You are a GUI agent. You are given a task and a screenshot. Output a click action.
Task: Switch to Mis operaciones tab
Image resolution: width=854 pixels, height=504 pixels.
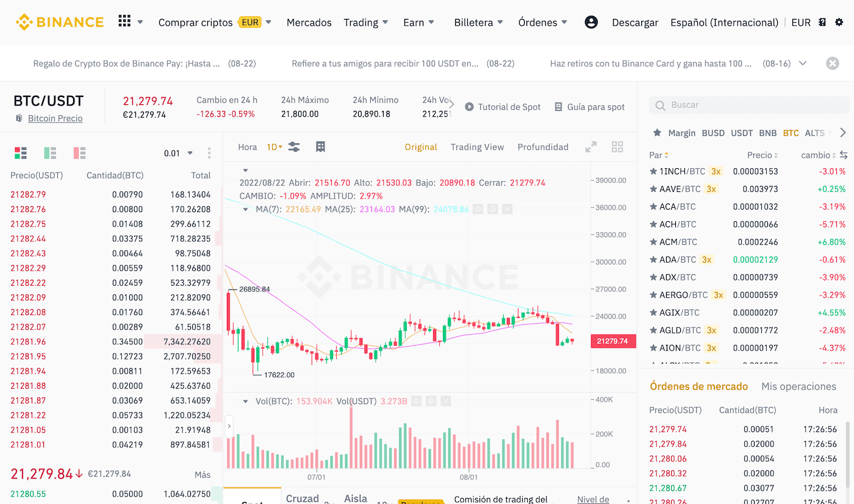(798, 386)
